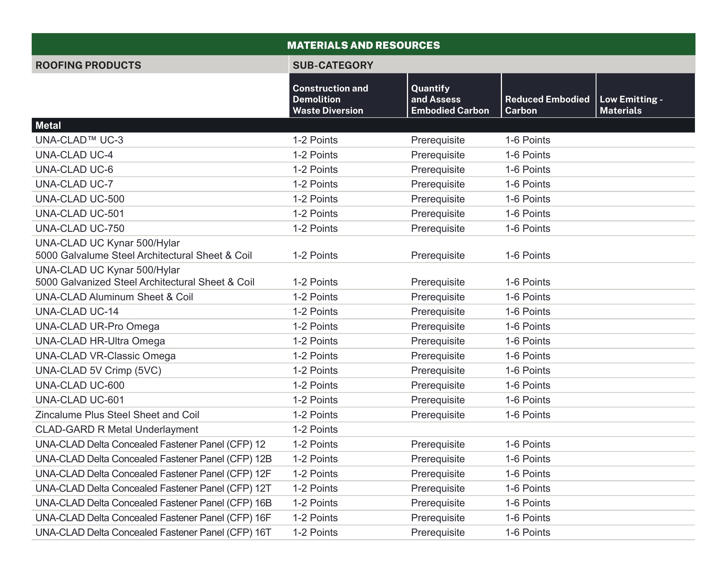The height and width of the screenshot is (563, 728).
Task: Click 1-2 Points in the CFP 12T row
Action: pos(315,488)
